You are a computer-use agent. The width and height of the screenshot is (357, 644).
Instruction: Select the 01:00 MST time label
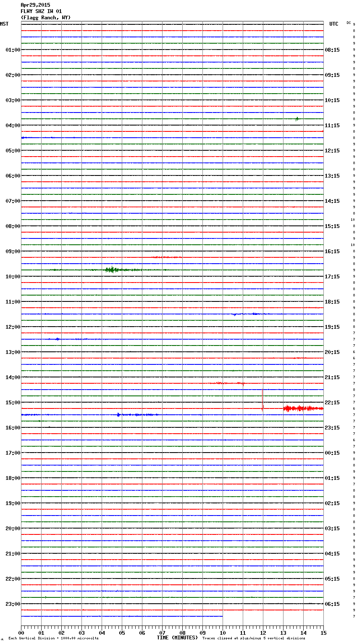point(13,50)
